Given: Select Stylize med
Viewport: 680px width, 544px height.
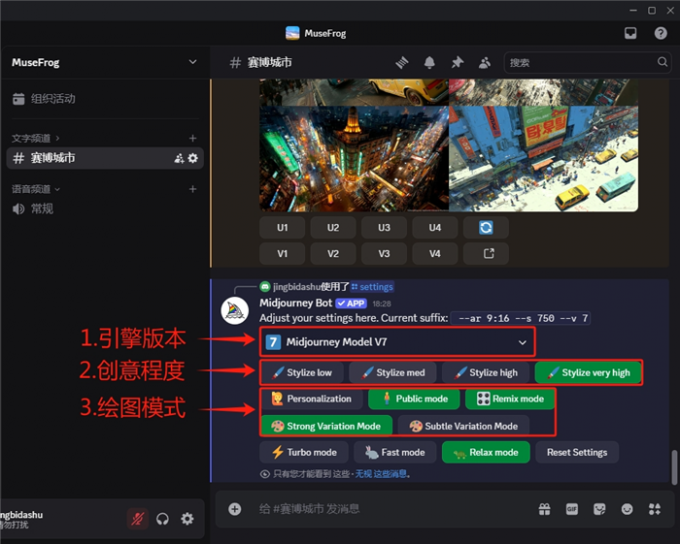Looking at the screenshot, I should pyautogui.click(x=393, y=373).
